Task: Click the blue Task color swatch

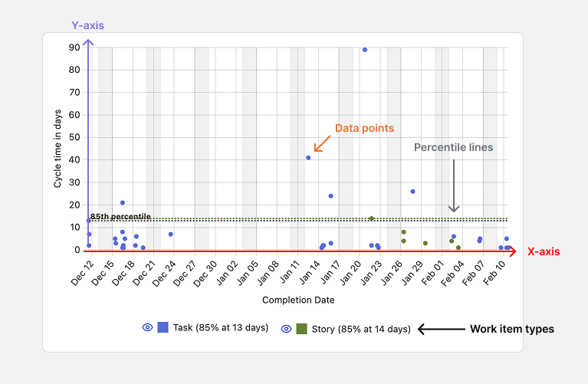Action: [163, 327]
